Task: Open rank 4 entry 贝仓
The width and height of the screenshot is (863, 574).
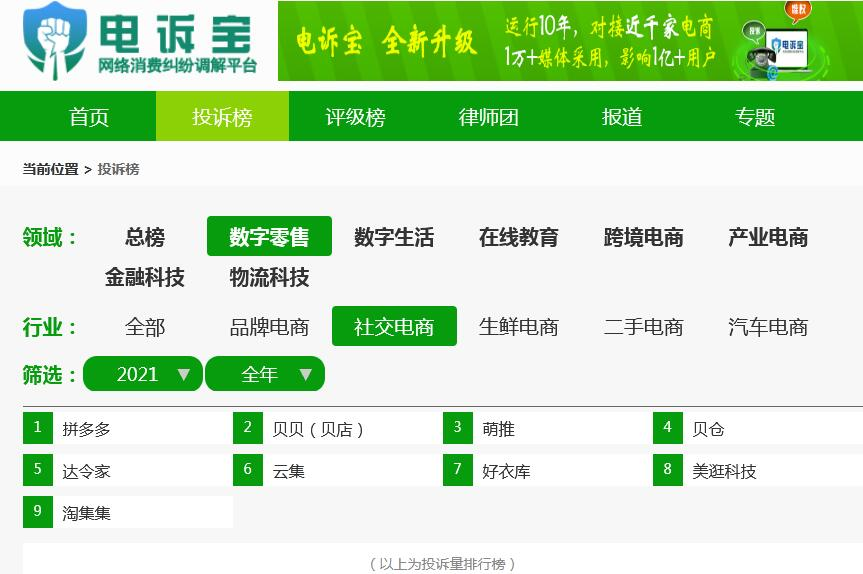Action: (708, 429)
